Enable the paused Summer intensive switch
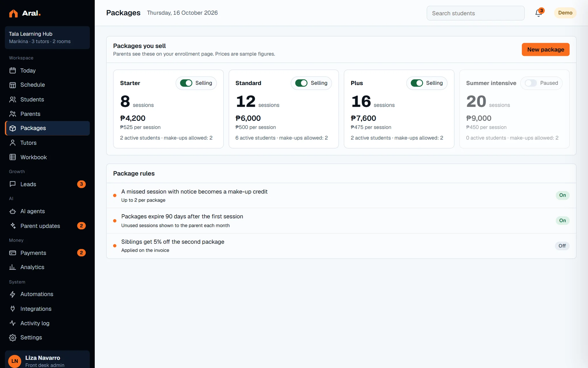This screenshot has width=588, height=368. pyautogui.click(x=531, y=83)
